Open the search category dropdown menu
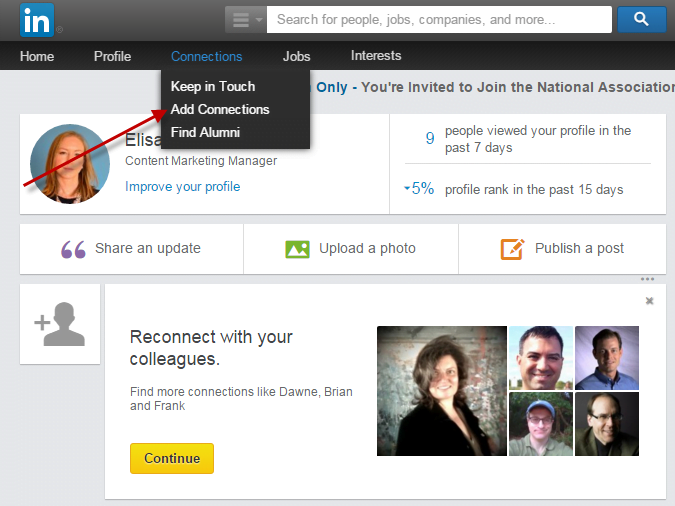Viewport: 675px width, 506px height. pyautogui.click(x=245, y=20)
